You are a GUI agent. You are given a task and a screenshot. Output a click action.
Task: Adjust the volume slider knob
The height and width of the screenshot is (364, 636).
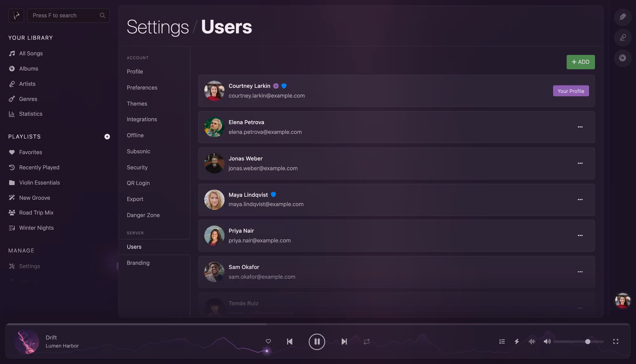[588, 341]
